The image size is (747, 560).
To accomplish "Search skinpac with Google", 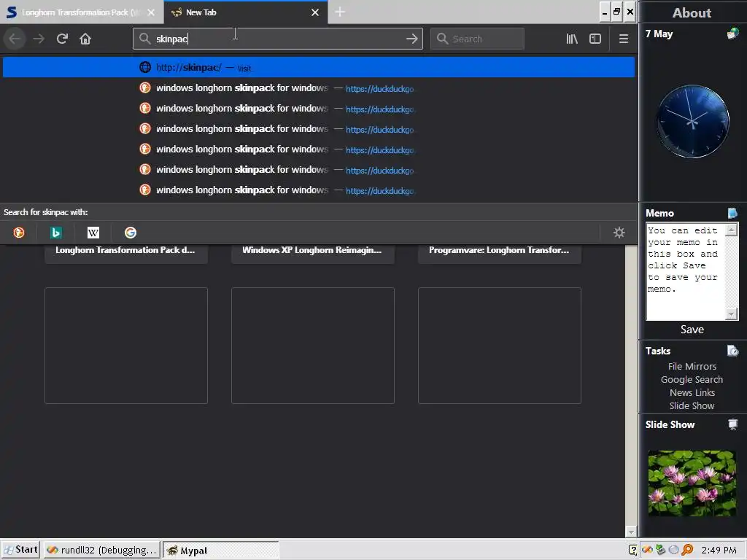I will tap(130, 233).
